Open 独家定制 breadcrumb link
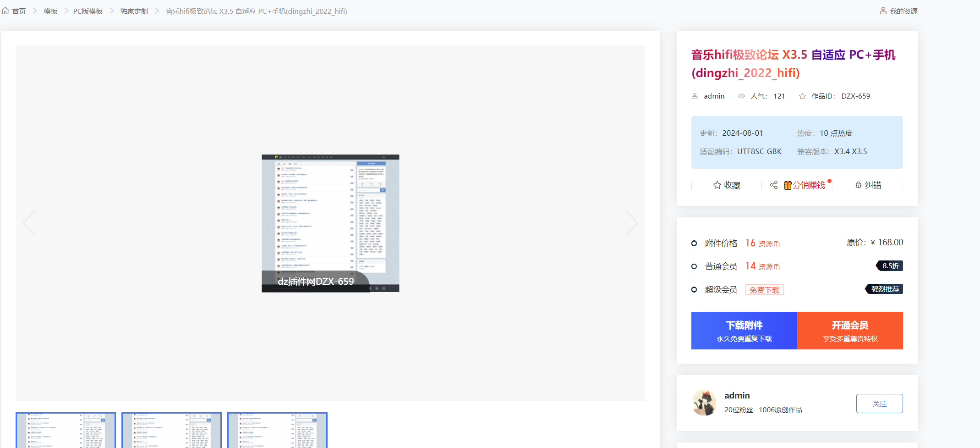Image resolution: width=980 pixels, height=448 pixels. tap(134, 11)
